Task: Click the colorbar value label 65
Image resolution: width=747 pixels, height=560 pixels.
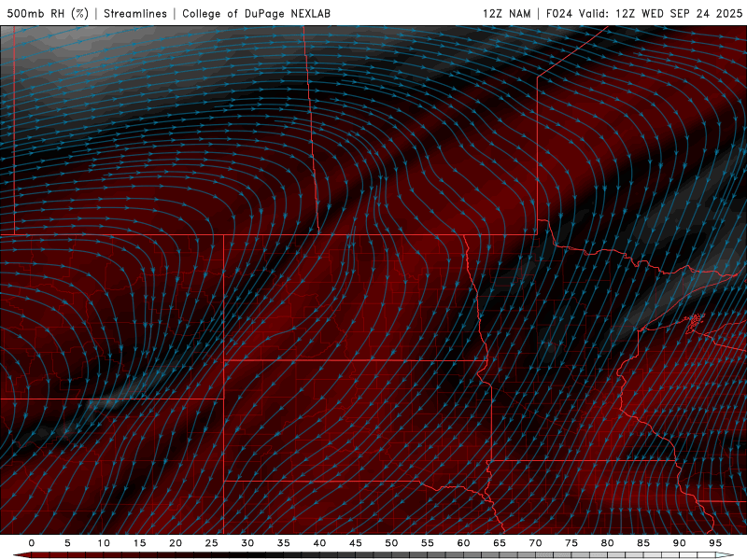Action: coord(500,543)
